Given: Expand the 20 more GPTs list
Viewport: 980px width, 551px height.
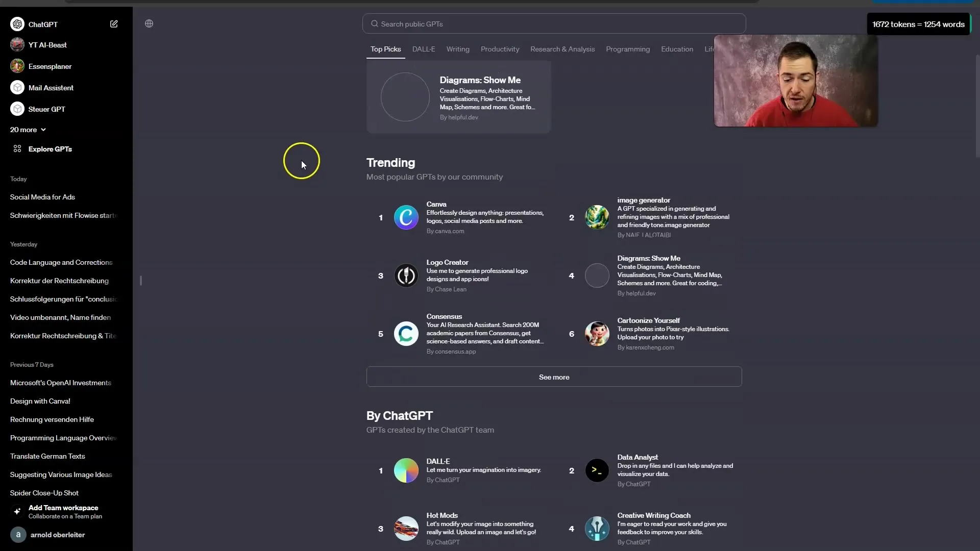Looking at the screenshot, I should [x=28, y=130].
